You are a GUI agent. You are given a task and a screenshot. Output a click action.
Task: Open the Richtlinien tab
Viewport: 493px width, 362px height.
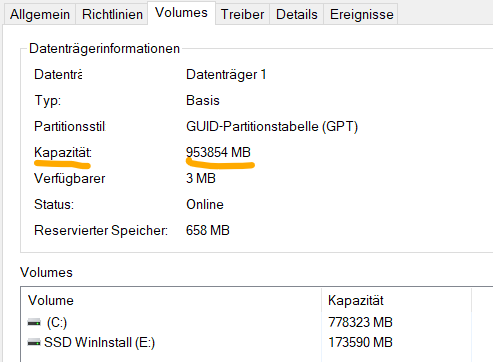(x=112, y=14)
